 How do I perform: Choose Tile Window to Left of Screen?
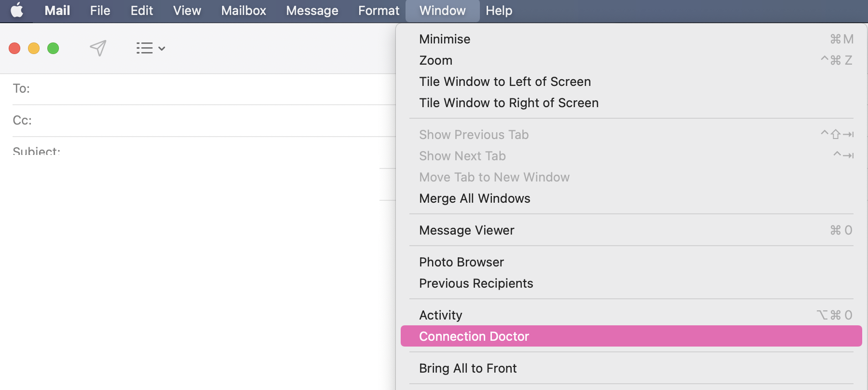coord(504,82)
